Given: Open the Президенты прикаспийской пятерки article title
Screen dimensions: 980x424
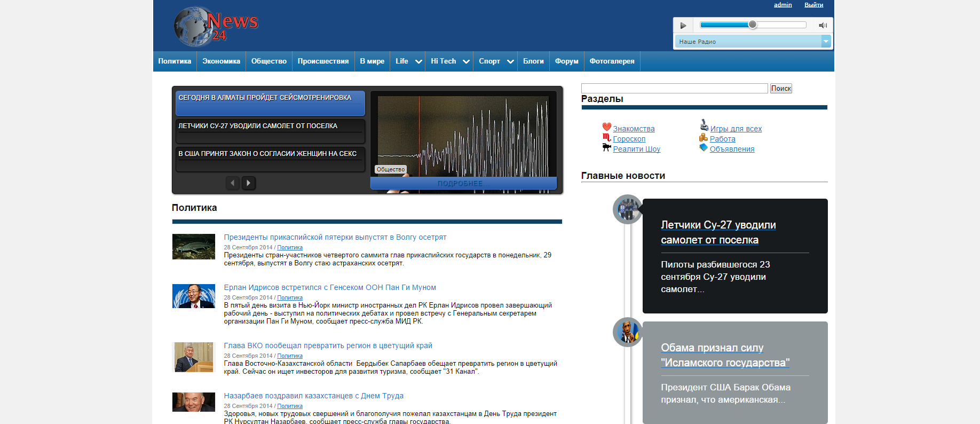Looking at the screenshot, I should (335, 237).
